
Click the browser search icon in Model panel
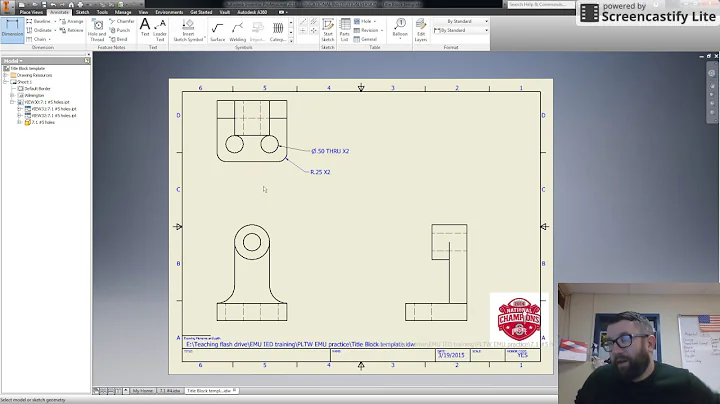[x=87, y=61]
